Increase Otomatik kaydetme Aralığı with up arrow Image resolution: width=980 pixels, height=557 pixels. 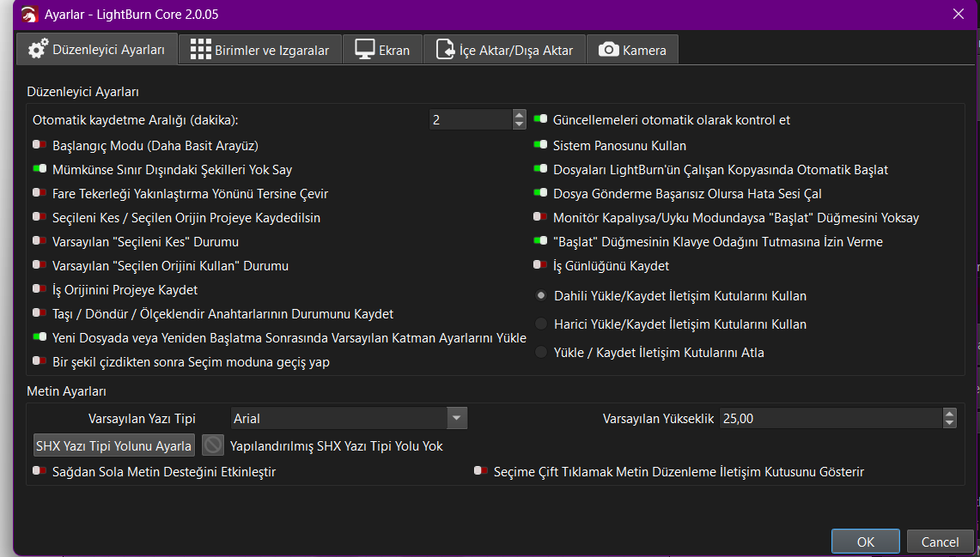pyautogui.click(x=519, y=115)
